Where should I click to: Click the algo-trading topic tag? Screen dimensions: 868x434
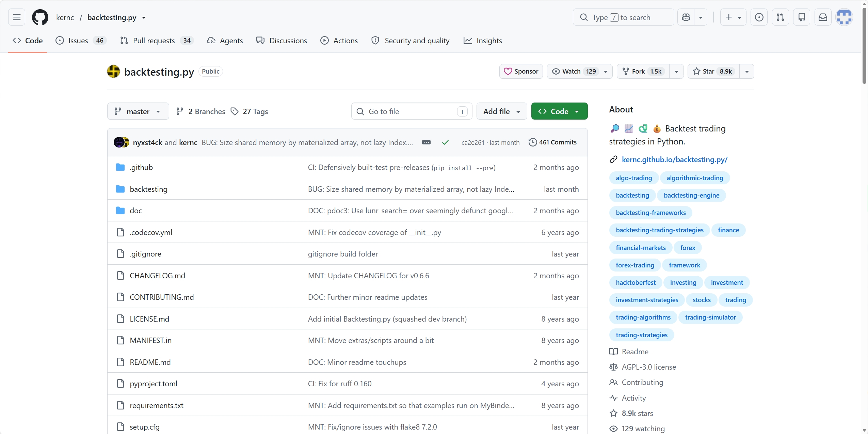pos(633,178)
